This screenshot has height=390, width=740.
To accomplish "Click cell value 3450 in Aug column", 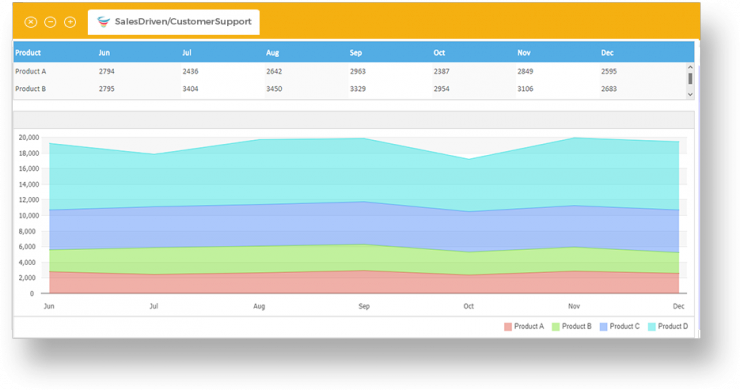I will (x=274, y=89).
